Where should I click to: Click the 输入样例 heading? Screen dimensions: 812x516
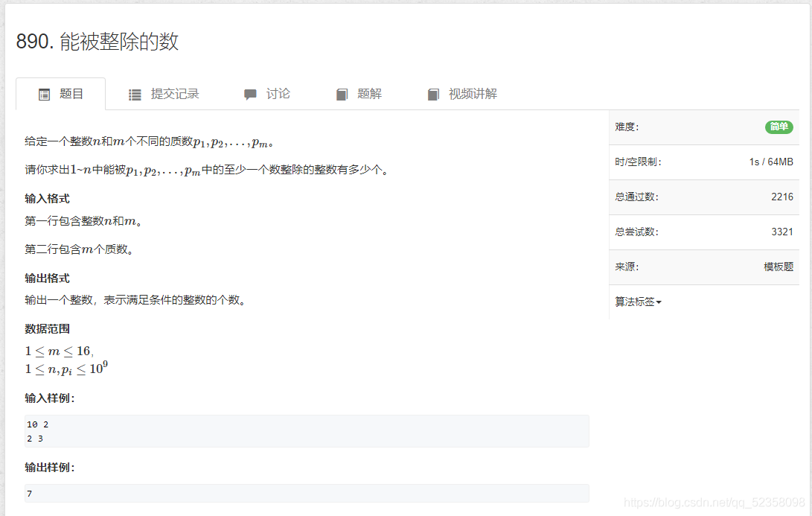(x=50, y=398)
